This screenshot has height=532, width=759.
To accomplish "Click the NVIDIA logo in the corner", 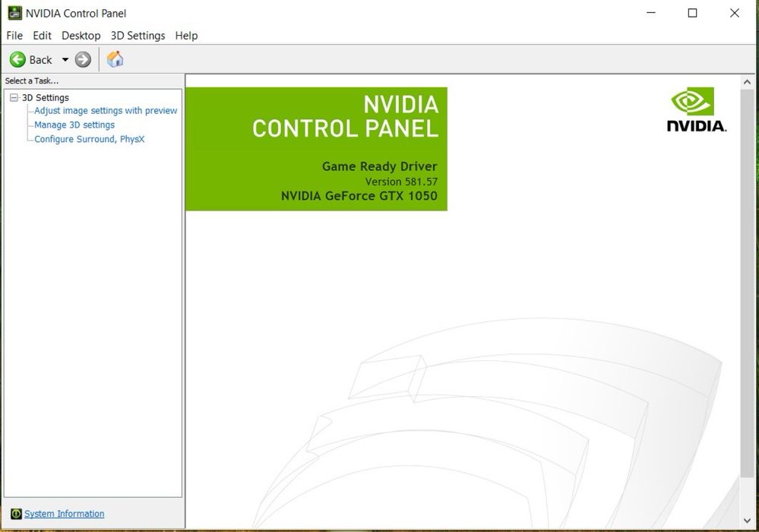I will (x=697, y=109).
